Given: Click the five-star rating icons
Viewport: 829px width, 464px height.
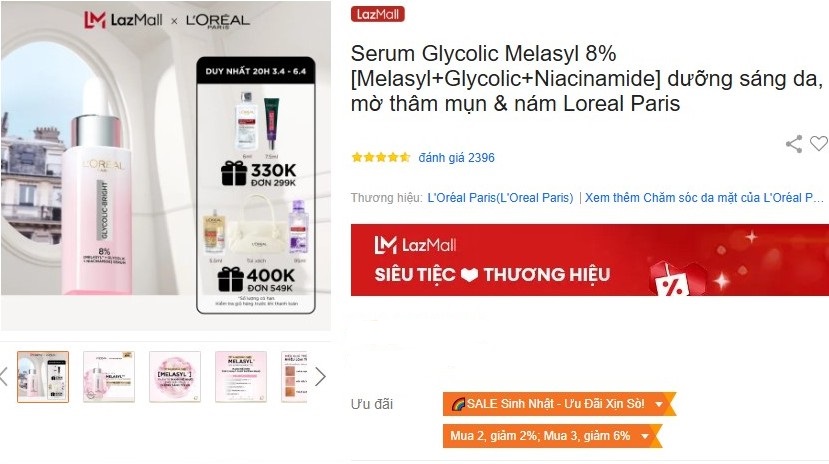Looking at the screenshot, I should point(381,157).
